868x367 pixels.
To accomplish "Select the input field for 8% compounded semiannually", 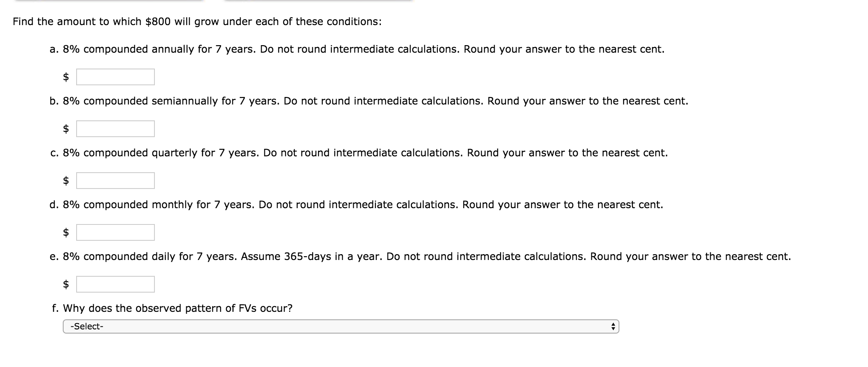I will [116, 129].
